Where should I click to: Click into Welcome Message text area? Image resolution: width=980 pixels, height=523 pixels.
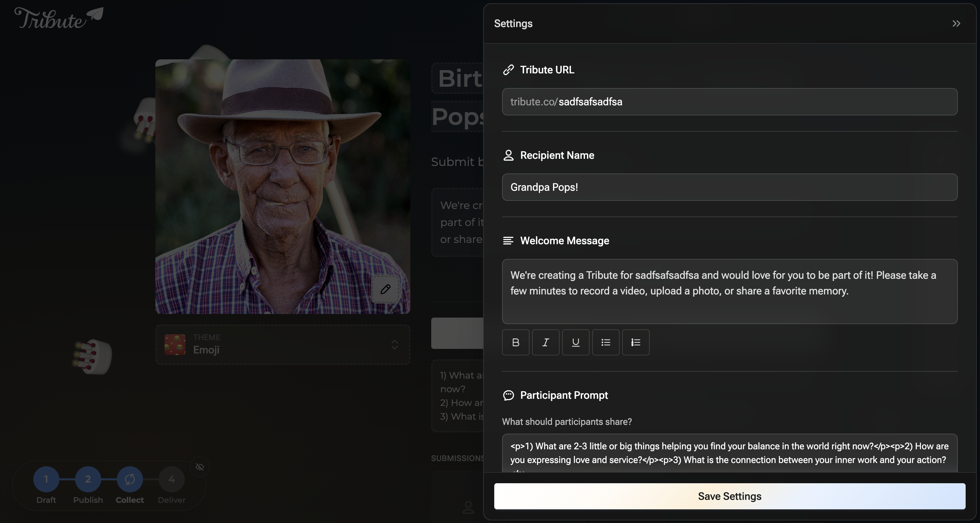point(729,291)
